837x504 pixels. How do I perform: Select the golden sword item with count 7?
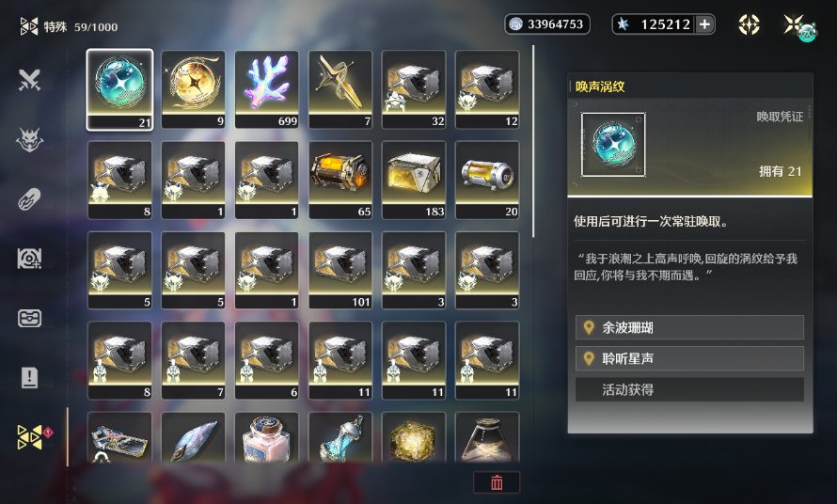pyautogui.click(x=340, y=89)
